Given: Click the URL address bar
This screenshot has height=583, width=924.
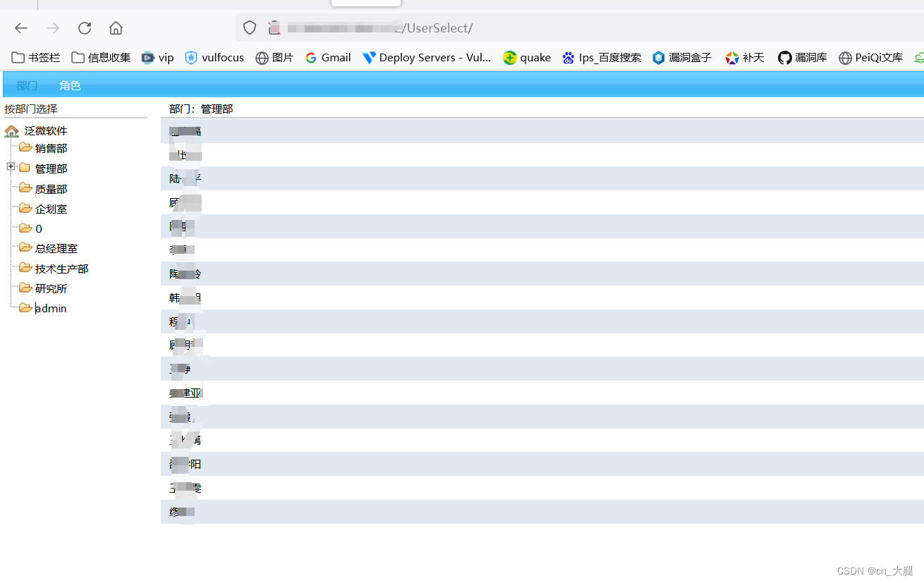Looking at the screenshot, I should point(578,28).
